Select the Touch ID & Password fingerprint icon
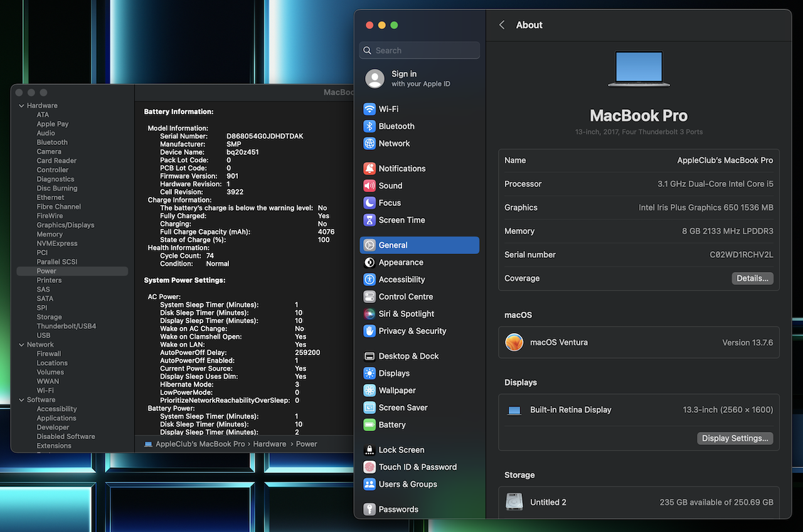 (x=370, y=467)
